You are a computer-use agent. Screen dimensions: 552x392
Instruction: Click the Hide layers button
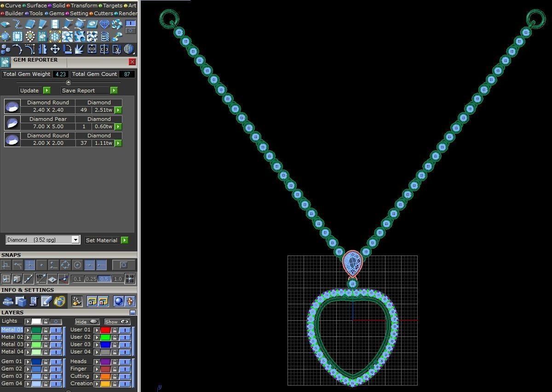pyautogui.click(x=87, y=322)
